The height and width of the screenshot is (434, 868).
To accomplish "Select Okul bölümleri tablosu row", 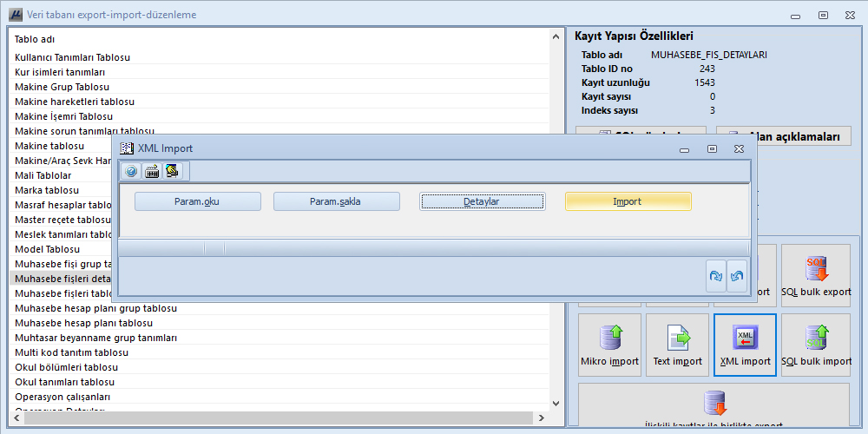I will [x=279, y=367].
